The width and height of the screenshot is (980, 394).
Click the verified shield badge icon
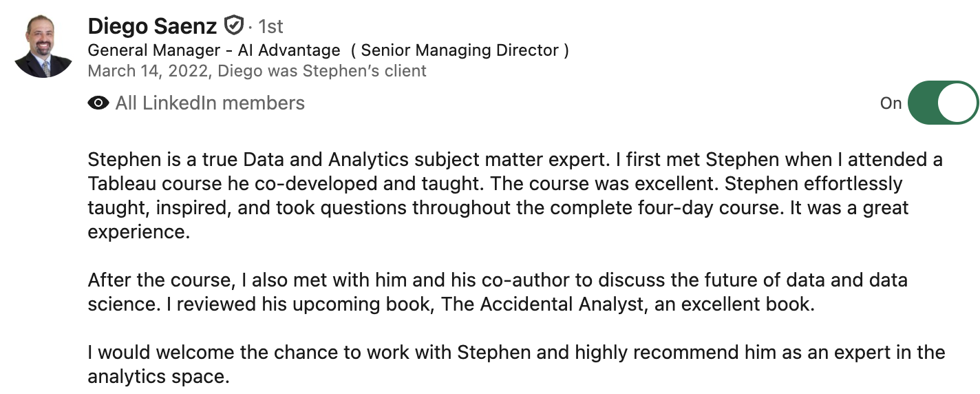tap(234, 26)
